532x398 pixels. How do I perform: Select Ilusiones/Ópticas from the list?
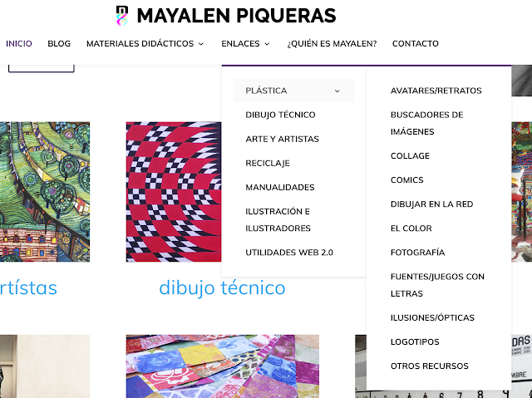(x=432, y=317)
